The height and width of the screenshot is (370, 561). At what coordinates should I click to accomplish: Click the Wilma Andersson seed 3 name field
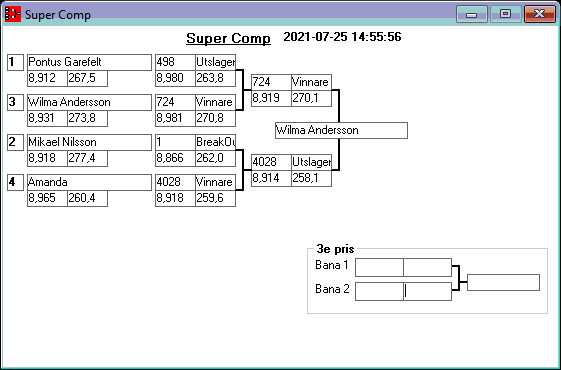tap(89, 102)
